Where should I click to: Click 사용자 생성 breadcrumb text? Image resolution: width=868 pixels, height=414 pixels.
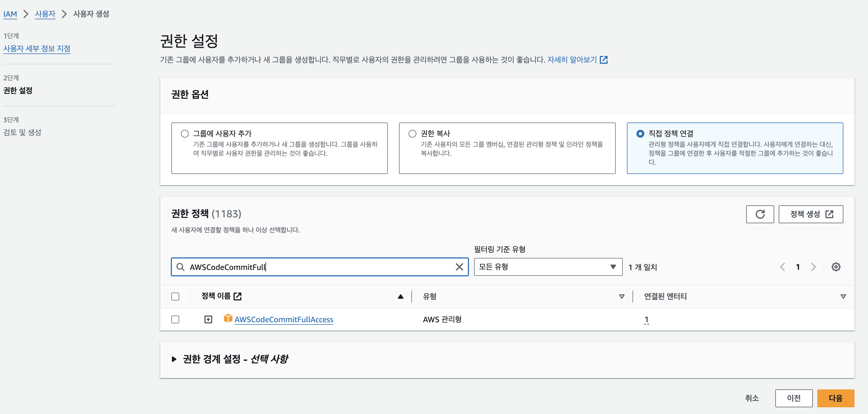coord(91,14)
